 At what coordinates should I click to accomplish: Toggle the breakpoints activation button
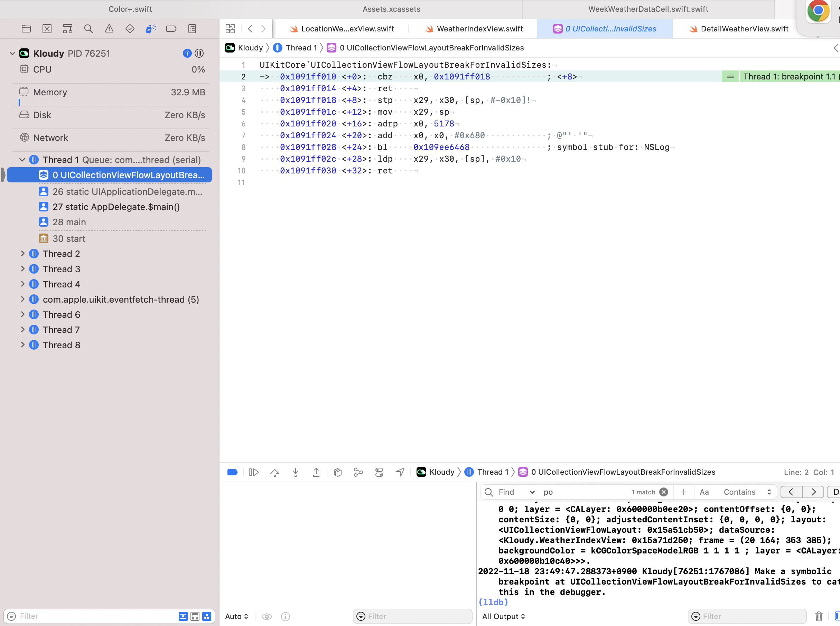pos(232,472)
